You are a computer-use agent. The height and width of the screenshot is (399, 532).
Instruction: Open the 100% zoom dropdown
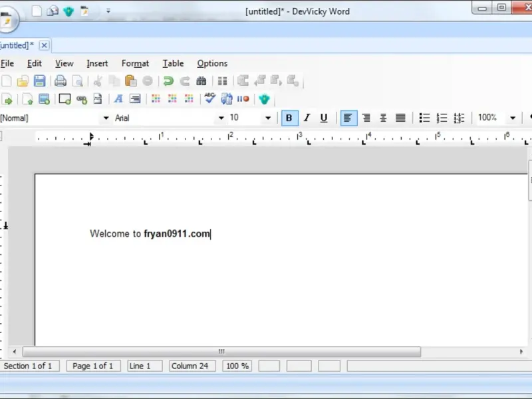(x=513, y=118)
